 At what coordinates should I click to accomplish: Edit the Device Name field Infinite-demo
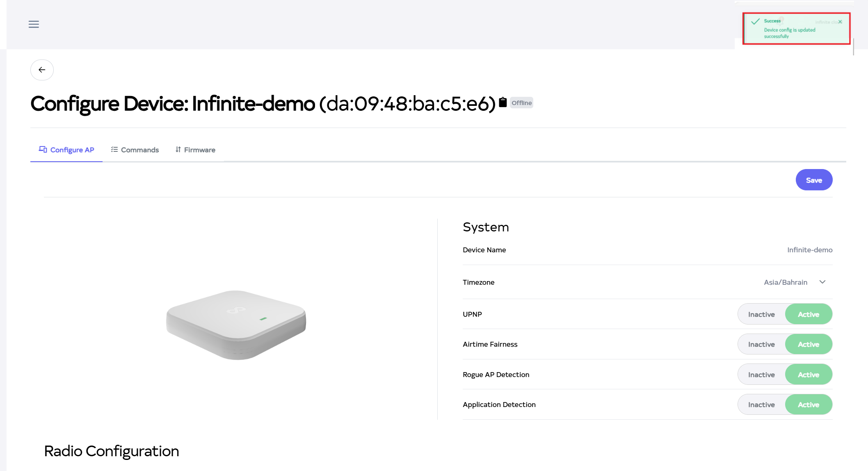coord(809,250)
